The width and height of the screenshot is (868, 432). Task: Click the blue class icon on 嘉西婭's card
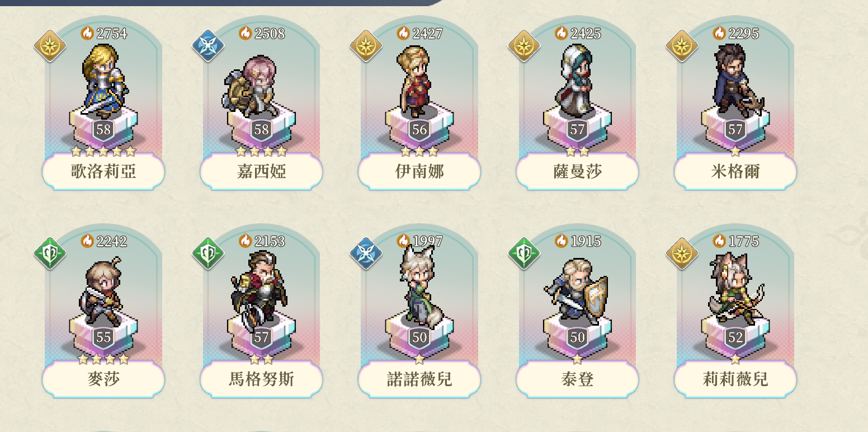point(208,46)
